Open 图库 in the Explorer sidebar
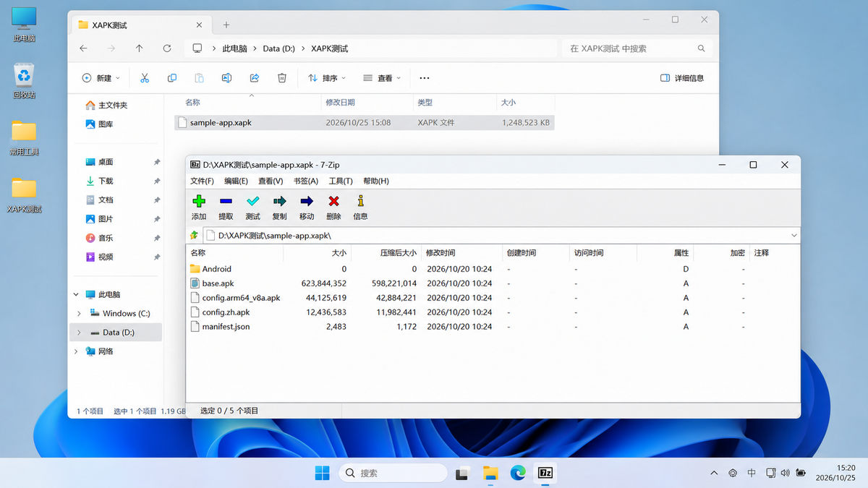 pos(99,124)
